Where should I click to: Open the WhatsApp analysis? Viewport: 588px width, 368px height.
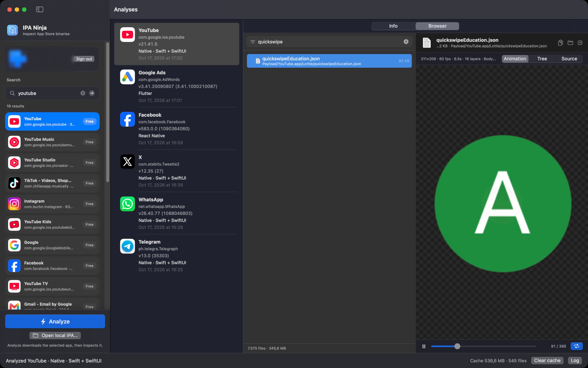point(177,213)
